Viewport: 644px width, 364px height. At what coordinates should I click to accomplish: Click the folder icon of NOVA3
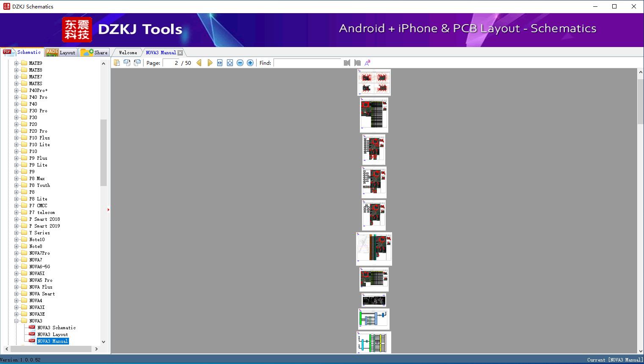pos(24,321)
